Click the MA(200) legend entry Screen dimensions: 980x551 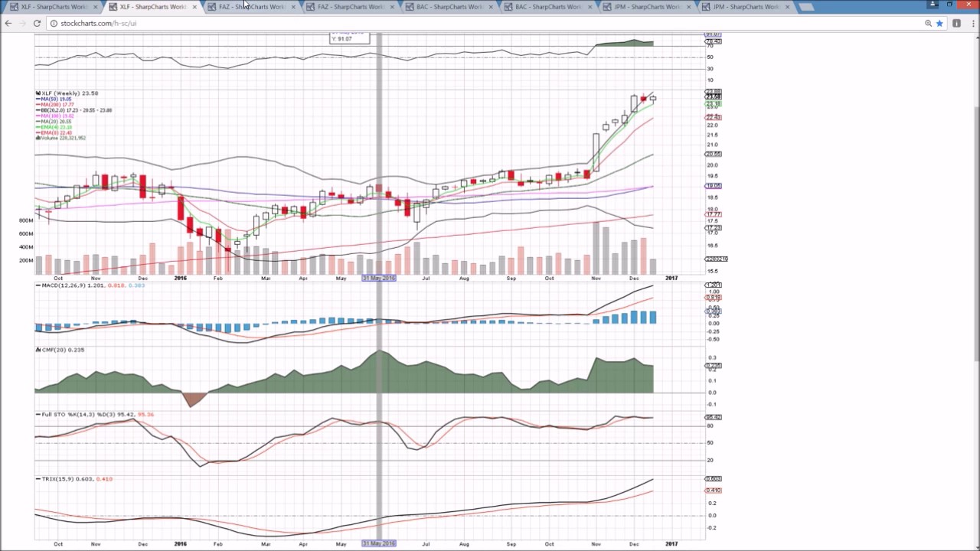pos(55,105)
